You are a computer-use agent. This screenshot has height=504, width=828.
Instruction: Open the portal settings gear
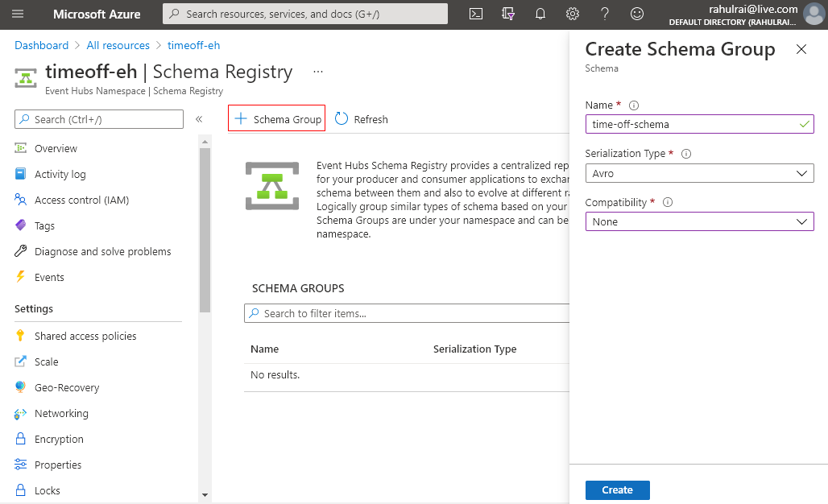573,14
